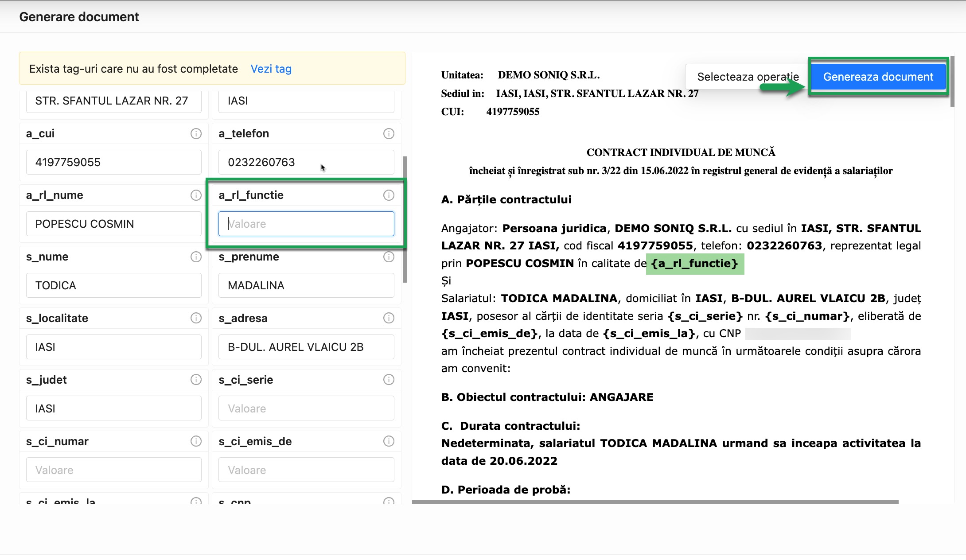Click the 'Generare document' page title
The width and height of the screenshot is (966, 560).
(79, 17)
